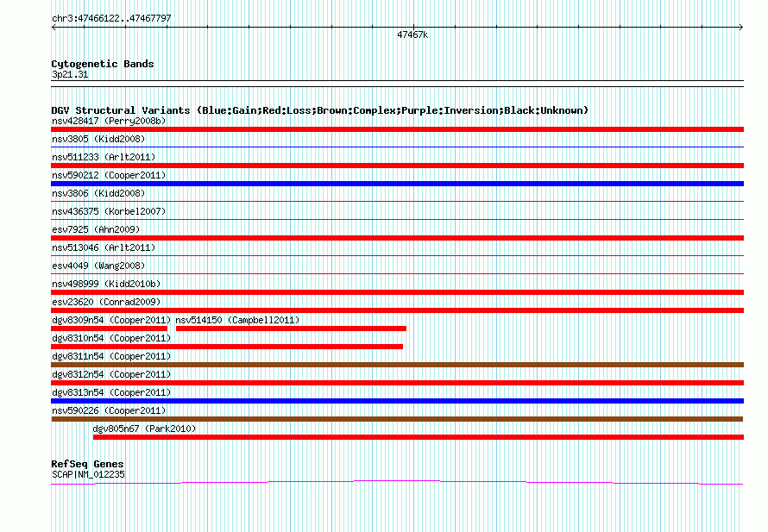768x532 pixels.
Task: Click the red bar for esv7925
Action: click(397, 238)
